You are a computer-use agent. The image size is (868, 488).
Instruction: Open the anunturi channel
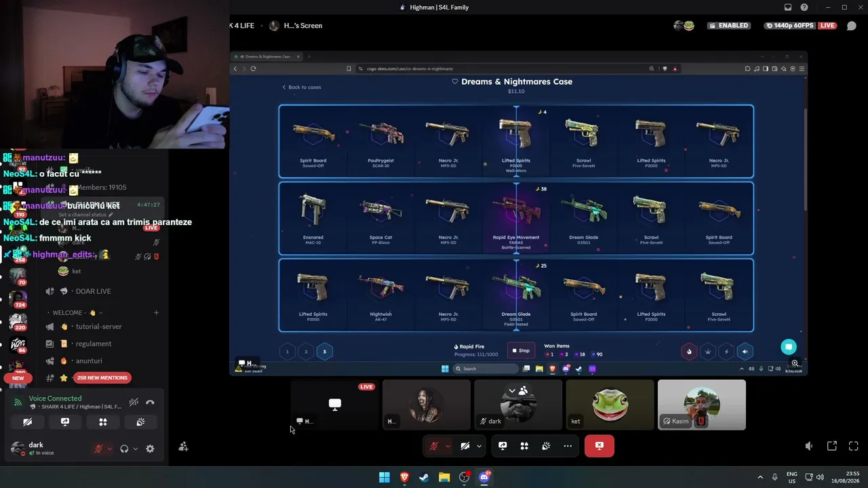pyautogui.click(x=89, y=361)
